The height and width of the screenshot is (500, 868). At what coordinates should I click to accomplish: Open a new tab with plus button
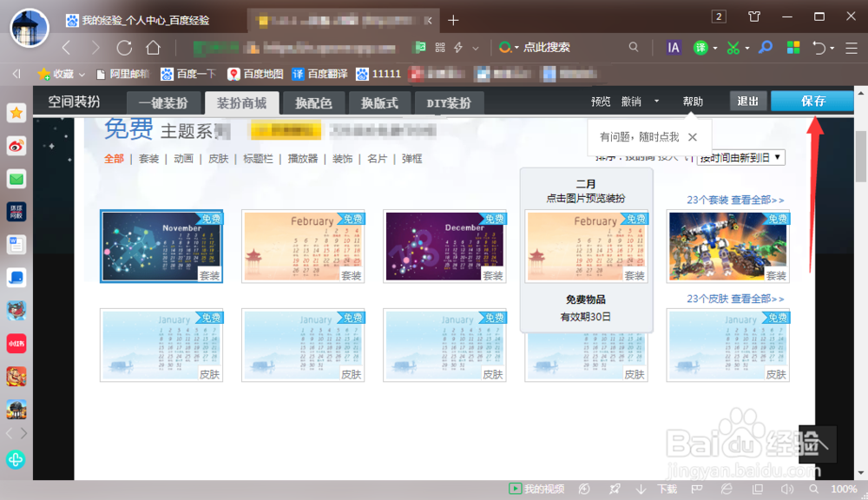click(453, 21)
